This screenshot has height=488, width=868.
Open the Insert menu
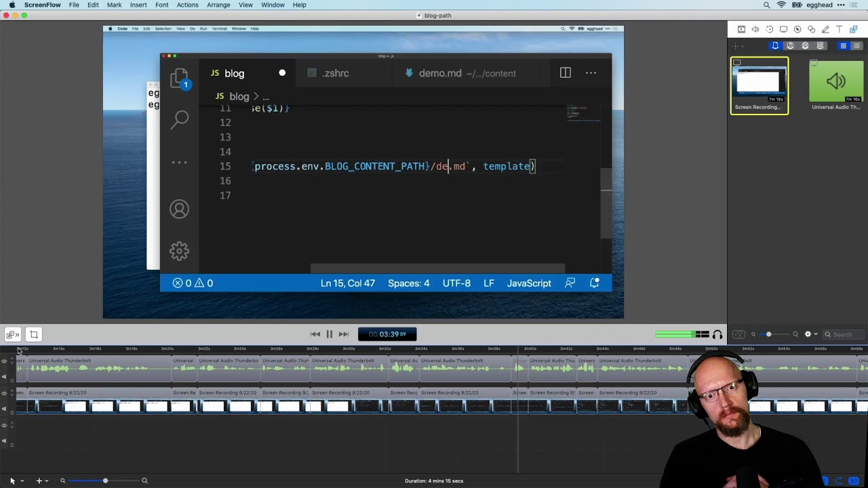[138, 5]
